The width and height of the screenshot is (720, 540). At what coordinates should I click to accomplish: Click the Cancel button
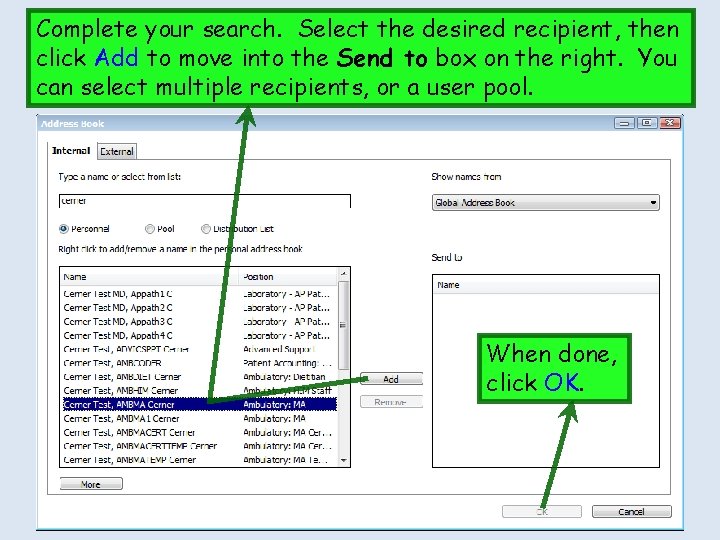tap(631, 512)
